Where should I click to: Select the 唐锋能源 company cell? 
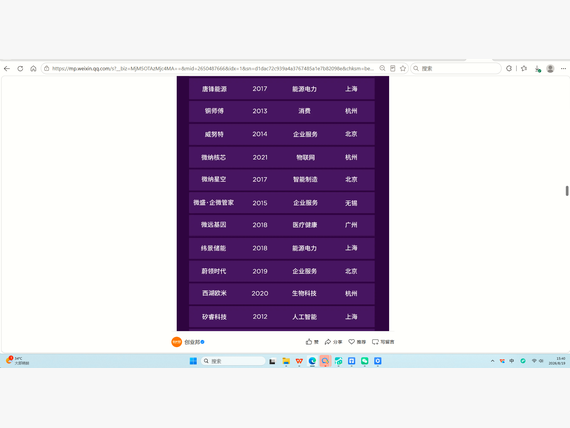coord(214,89)
